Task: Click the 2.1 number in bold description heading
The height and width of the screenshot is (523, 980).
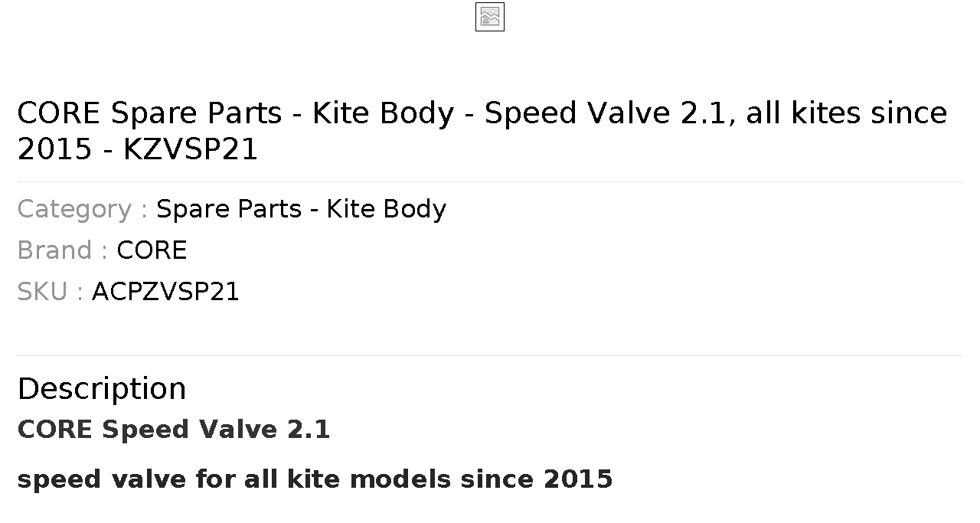Action: click(309, 430)
